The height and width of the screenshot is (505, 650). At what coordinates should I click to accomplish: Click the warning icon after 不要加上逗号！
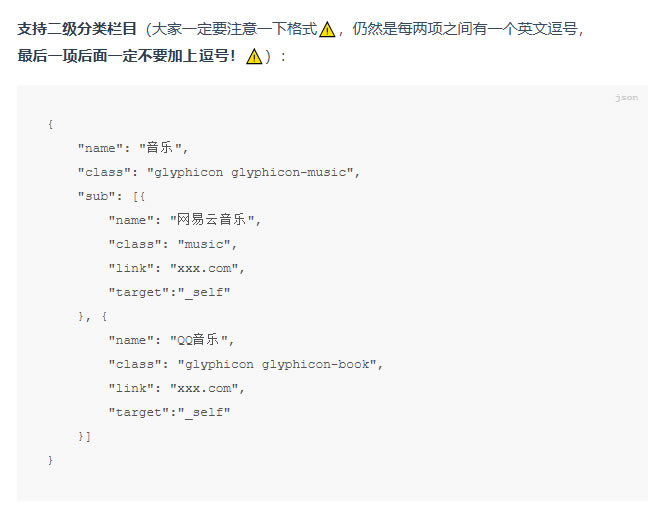[254, 57]
